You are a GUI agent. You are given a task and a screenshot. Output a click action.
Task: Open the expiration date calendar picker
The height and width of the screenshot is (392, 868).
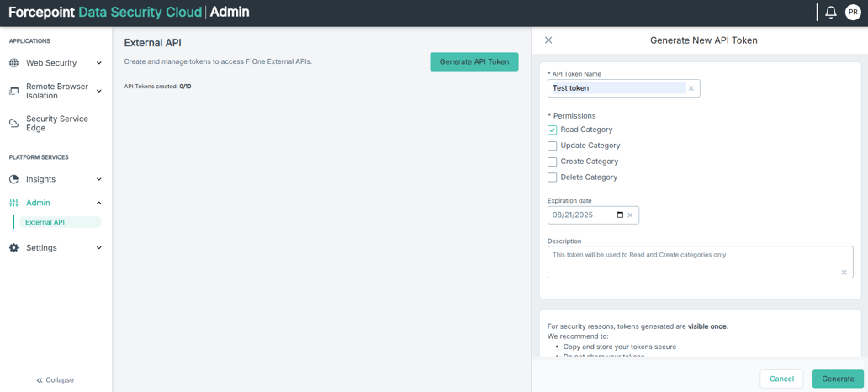[620, 215]
